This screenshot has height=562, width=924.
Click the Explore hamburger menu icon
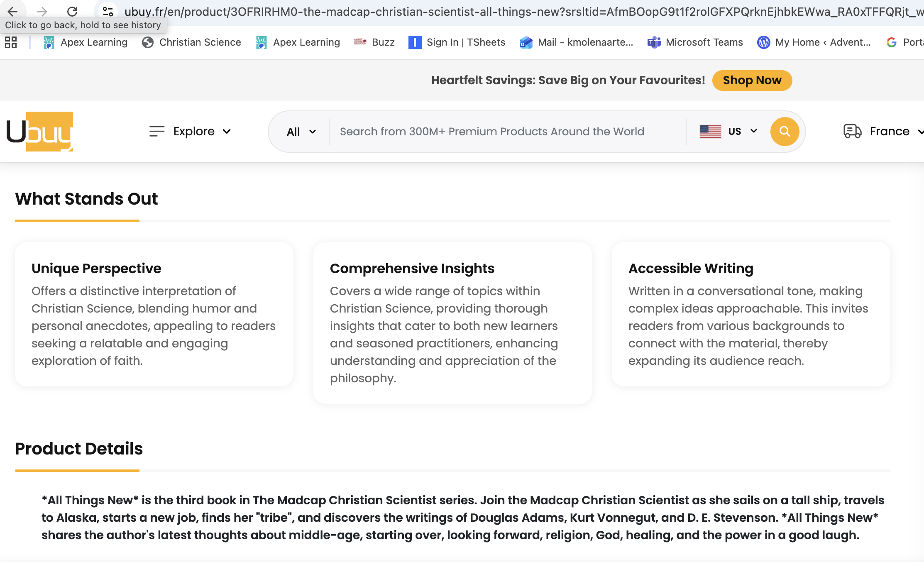click(x=157, y=132)
